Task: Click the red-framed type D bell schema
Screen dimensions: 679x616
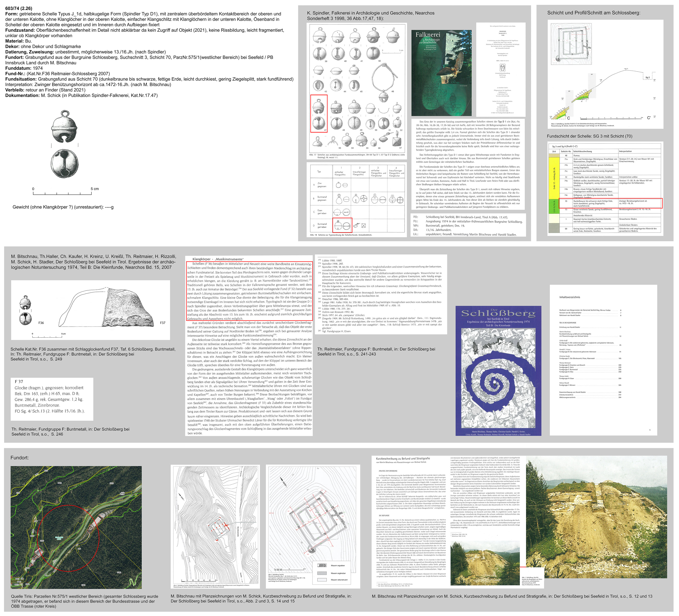Action: 342,225
